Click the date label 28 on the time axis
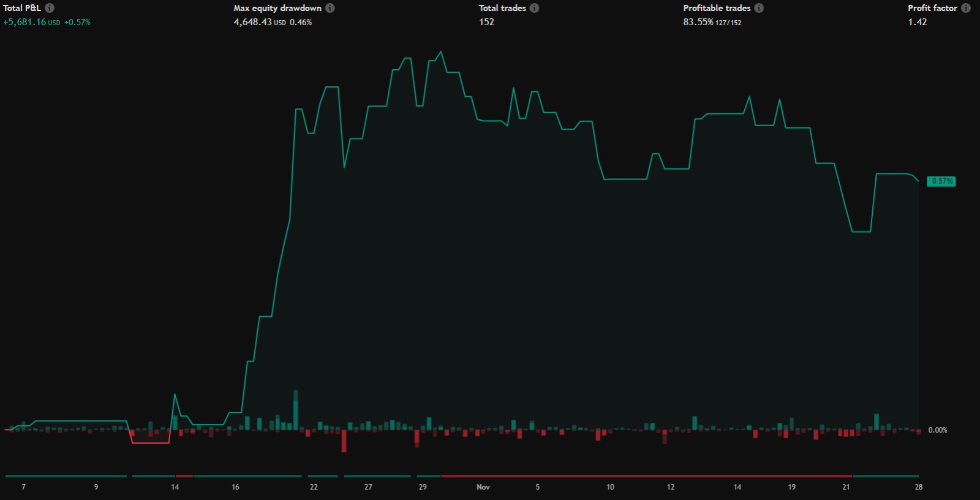 pyautogui.click(x=918, y=487)
